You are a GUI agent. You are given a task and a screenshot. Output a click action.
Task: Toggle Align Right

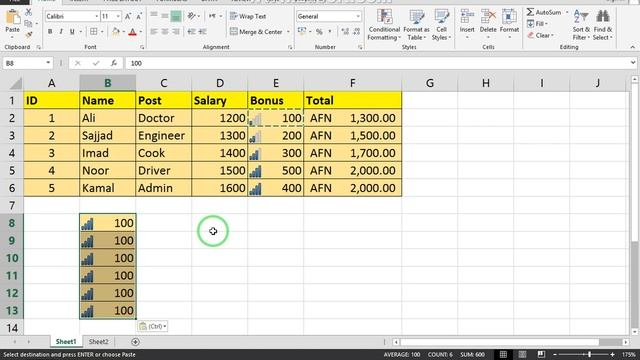click(x=176, y=31)
